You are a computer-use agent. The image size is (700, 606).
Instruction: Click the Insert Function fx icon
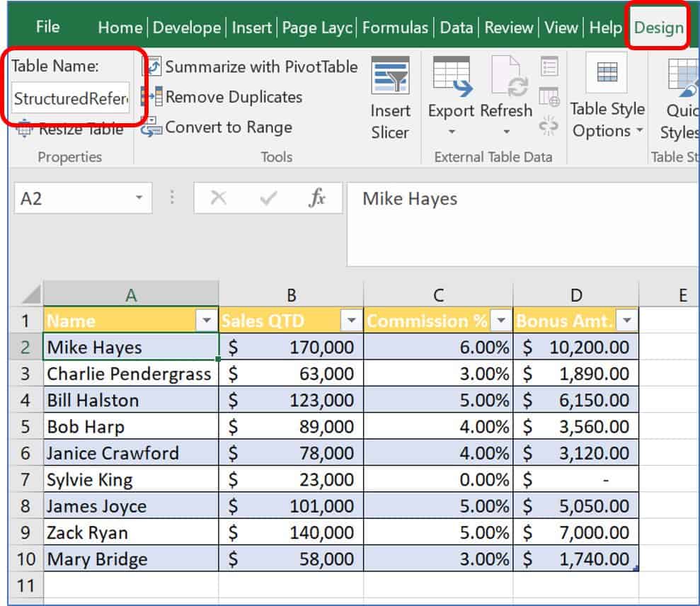pos(316,199)
